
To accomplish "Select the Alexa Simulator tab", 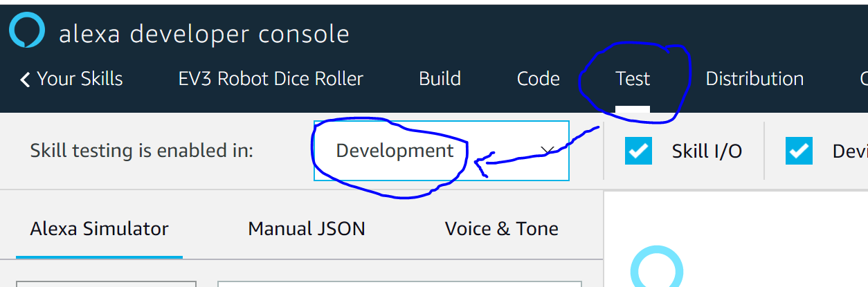I will tap(99, 229).
